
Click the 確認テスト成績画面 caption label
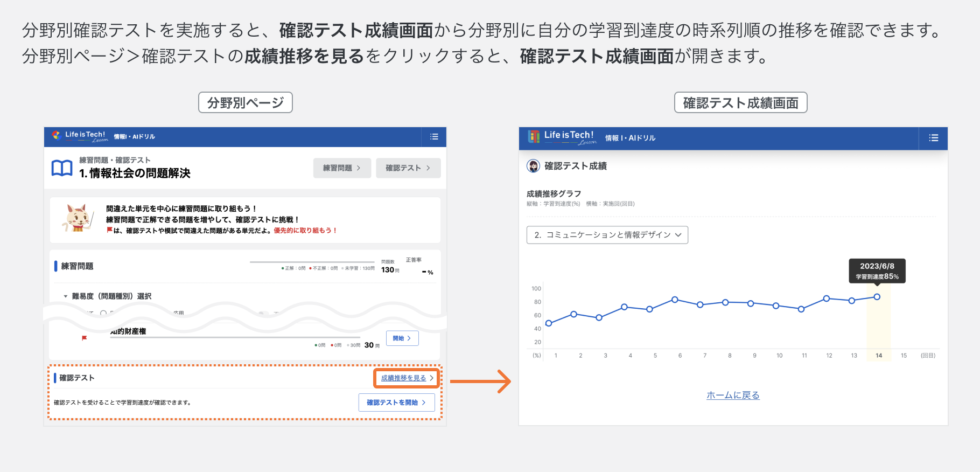click(x=741, y=102)
